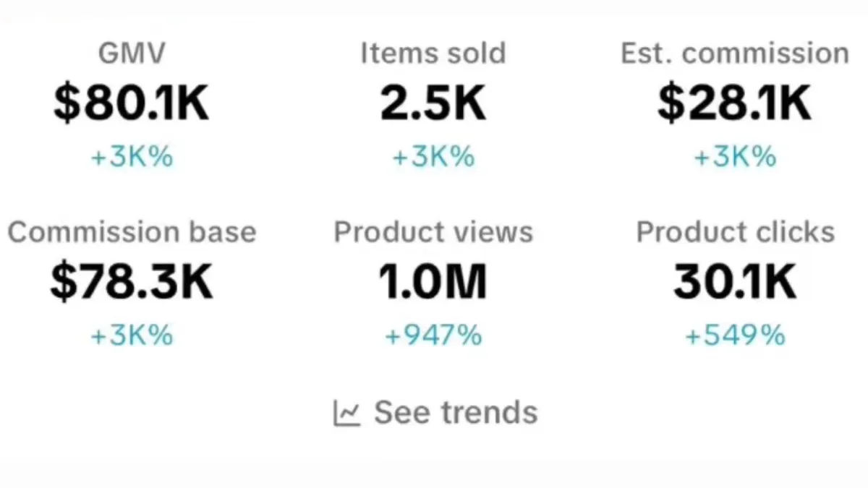Click the +3K% change under Commission base
The image size is (868, 488).
pyautogui.click(x=132, y=335)
